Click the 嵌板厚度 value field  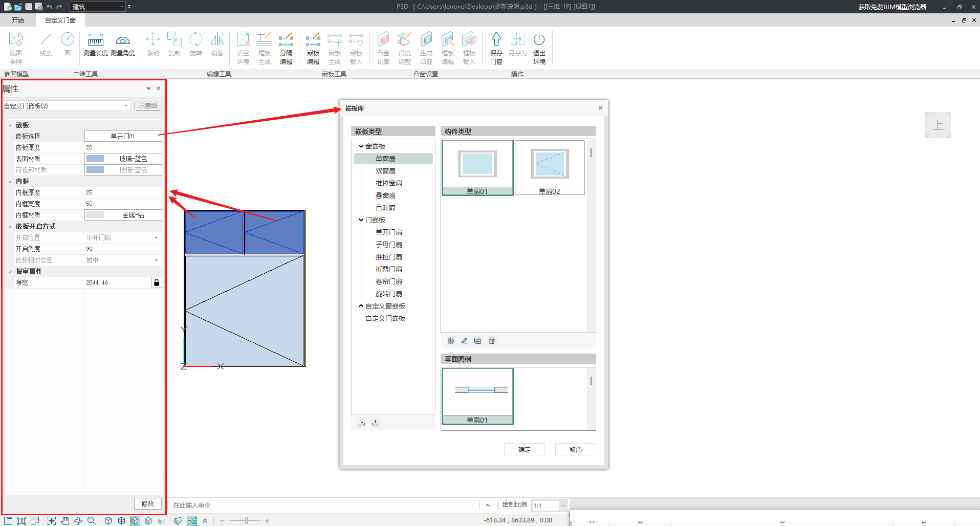click(123, 147)
